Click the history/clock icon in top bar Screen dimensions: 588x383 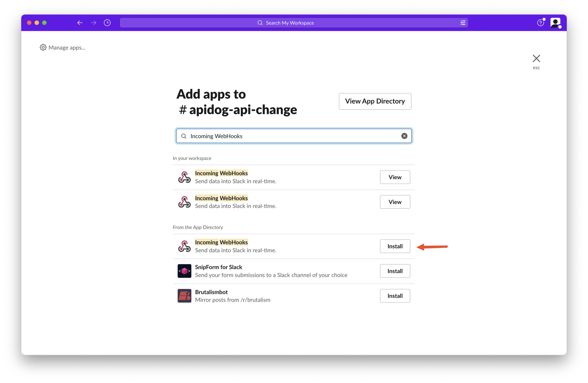coord(108,23)
